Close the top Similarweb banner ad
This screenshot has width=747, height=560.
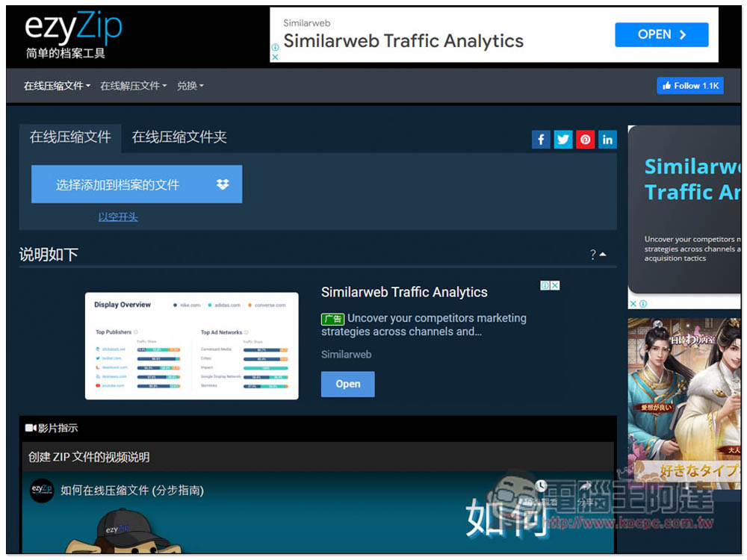tap(275, 57)
